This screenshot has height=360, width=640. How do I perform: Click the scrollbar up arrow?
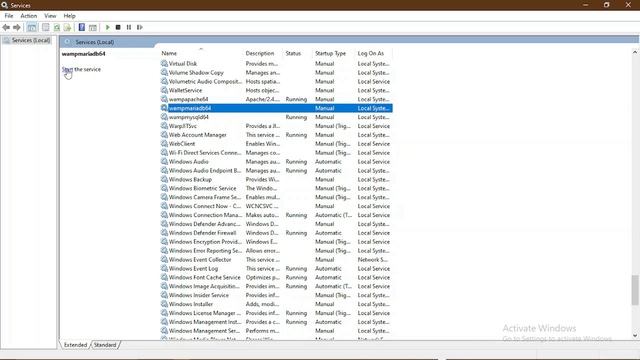[x=635, y=52]
